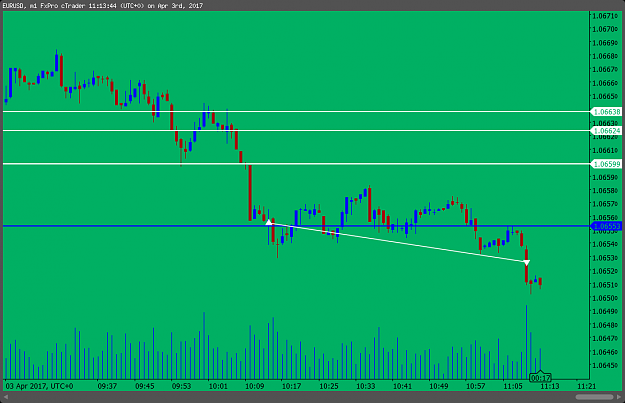Click the 1.06690 price axis value

(x=605, y=43)
